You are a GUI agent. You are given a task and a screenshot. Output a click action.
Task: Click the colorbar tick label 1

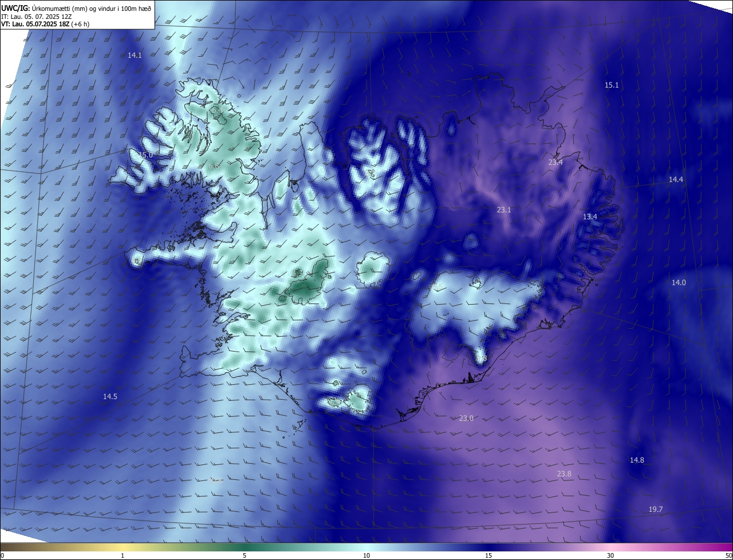pyautogui.click(x=123, y=555)
